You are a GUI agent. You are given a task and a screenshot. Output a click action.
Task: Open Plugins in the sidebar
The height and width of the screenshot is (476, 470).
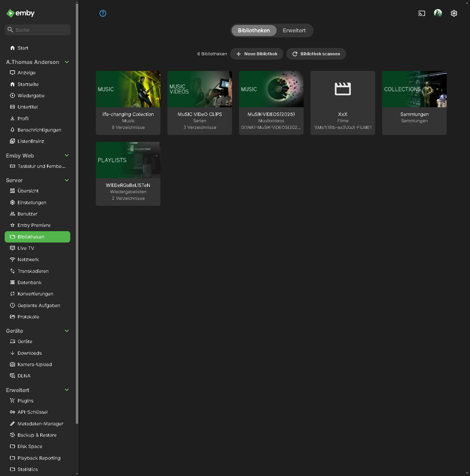(x=25, y=401)
